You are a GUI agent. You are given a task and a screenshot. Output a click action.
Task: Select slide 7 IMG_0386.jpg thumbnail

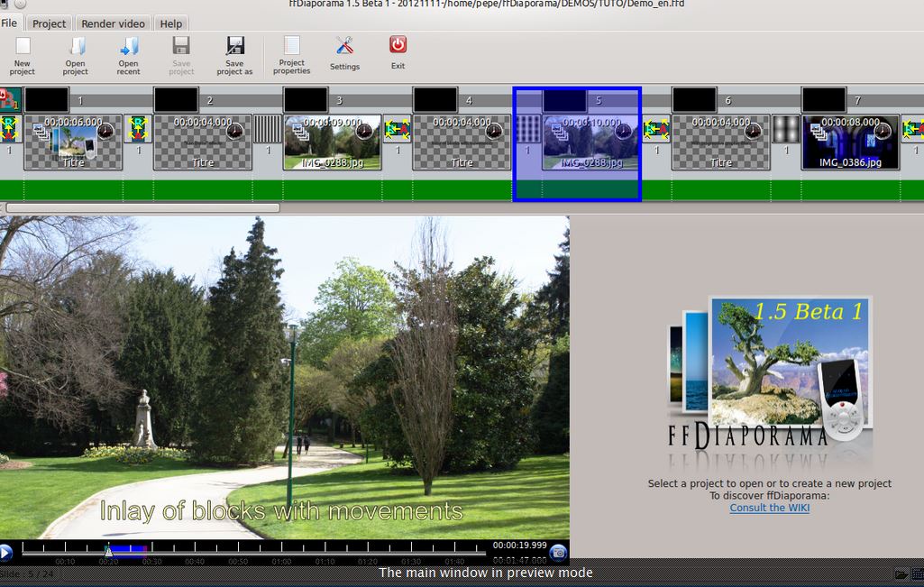[851, 142]
